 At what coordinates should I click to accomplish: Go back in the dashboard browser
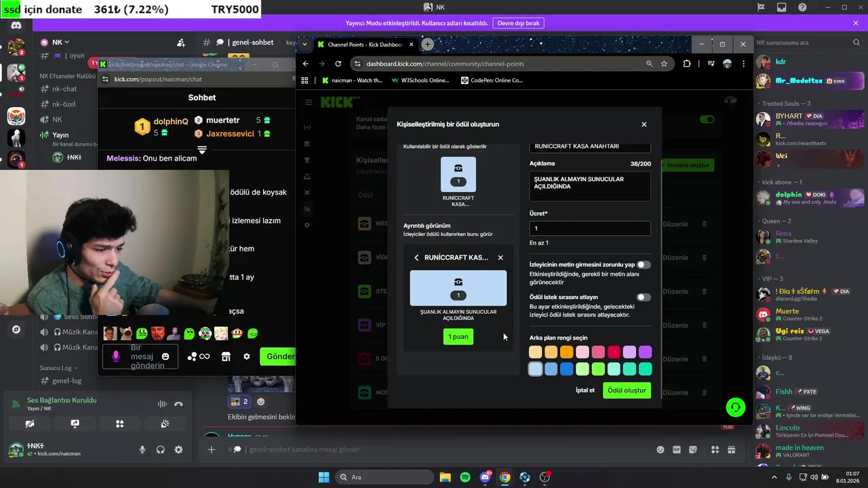point(306,64)
